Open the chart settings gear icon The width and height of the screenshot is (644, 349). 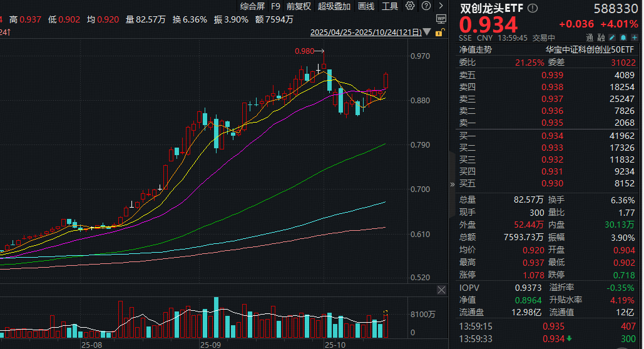coord(410,6)
